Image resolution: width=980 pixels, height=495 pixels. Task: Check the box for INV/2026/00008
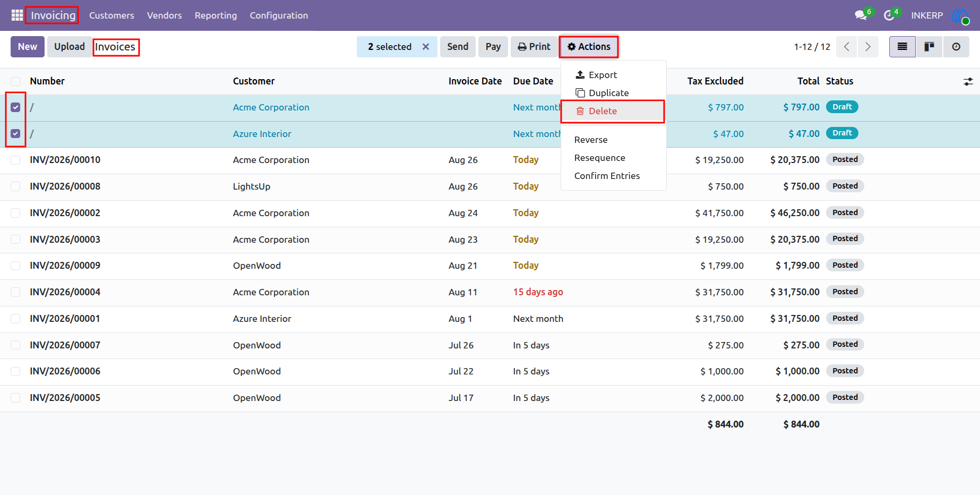[x=15, y=186]
